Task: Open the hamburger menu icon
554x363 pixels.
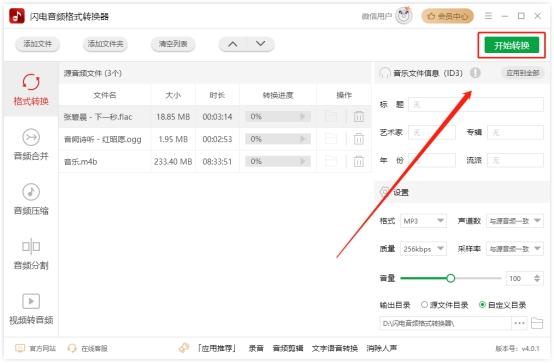Action: pyautogui.click(x=488, y=16)
